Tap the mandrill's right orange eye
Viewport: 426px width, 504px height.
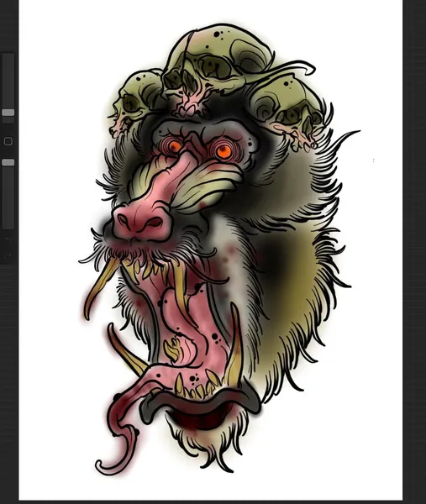coord(224,151)
